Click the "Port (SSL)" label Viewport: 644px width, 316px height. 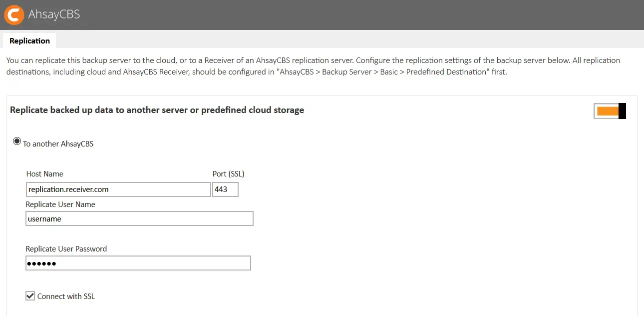[229, 173]
